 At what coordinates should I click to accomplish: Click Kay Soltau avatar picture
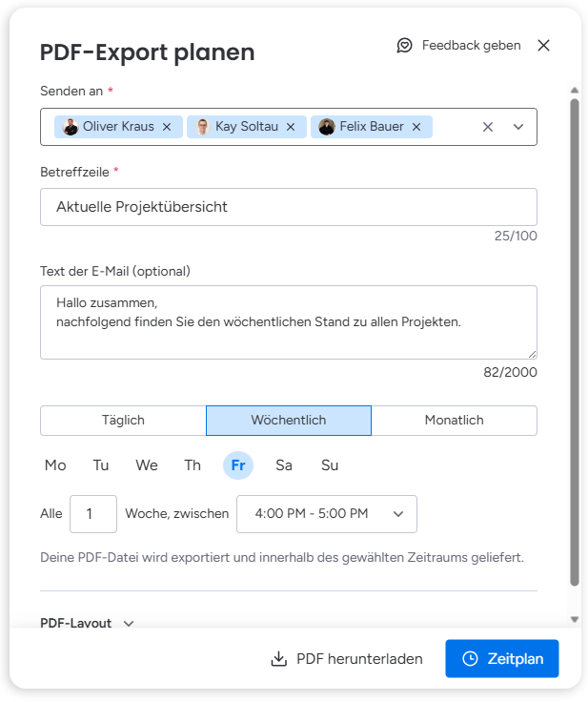click(x=202, y=127)
